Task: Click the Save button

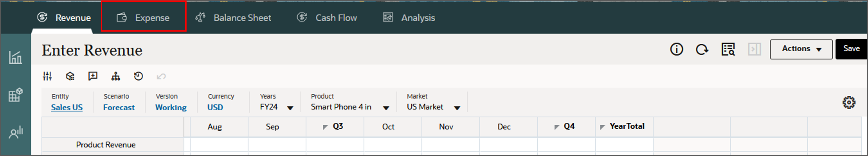Action: point(851,49)
